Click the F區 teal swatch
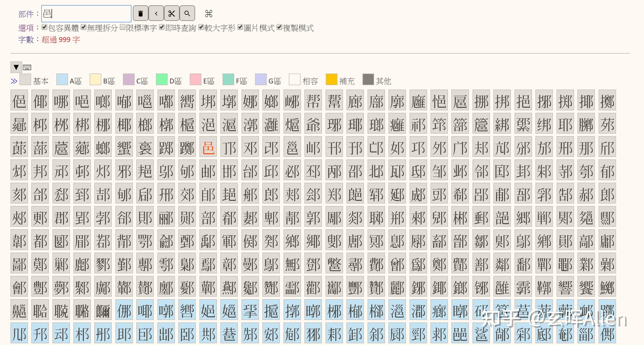Image resolution: width=644 pixels, height=345 pixels. [228, 79]
